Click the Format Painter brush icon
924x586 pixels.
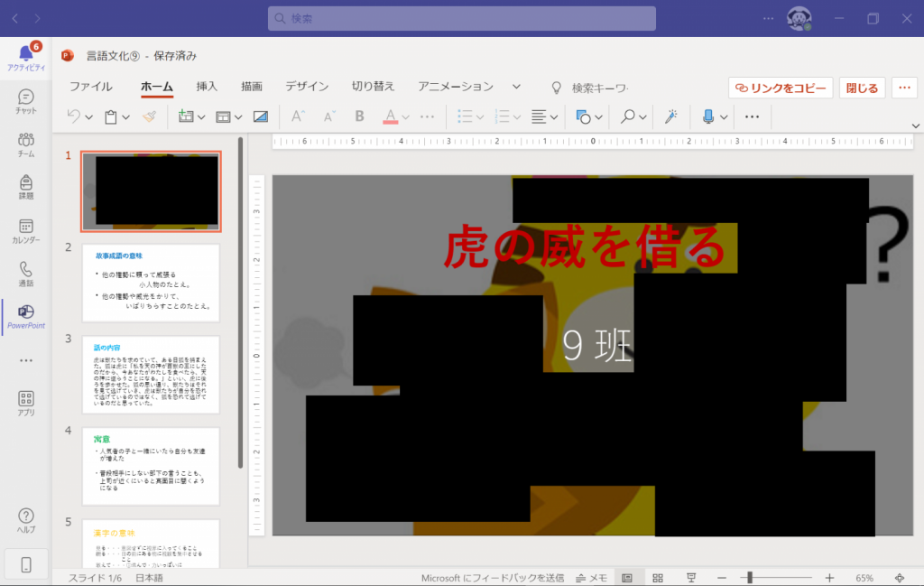(x=150, y=116)
